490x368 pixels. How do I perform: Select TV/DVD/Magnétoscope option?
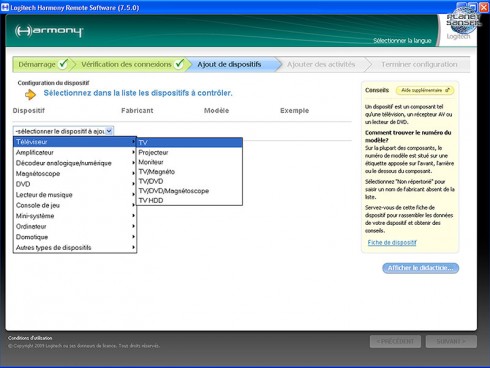pos(189,191)
